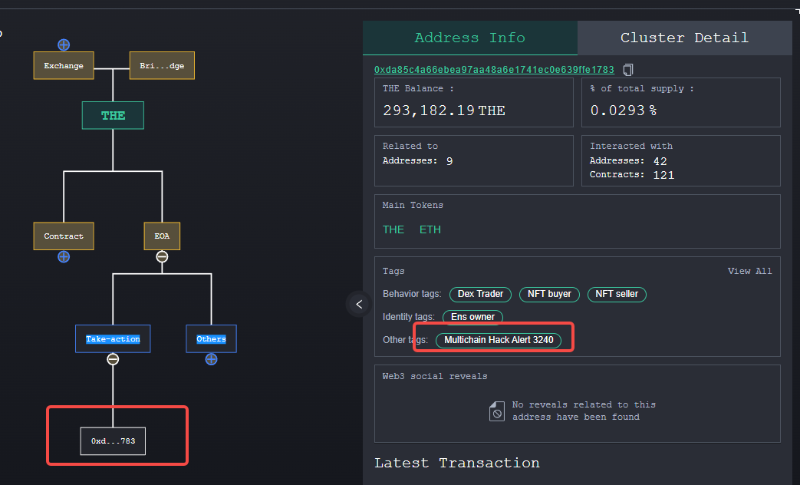This screenshot has height=485, width=800.
Task: Click the Dex Trader behavior tag
Action: pyautogui.click(x=480, y=294)
